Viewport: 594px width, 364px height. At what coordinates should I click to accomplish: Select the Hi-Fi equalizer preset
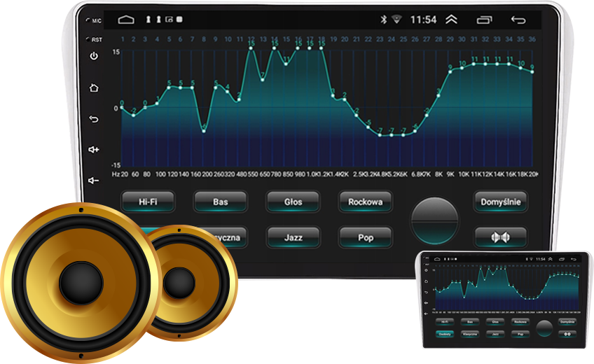click(148, 202)
